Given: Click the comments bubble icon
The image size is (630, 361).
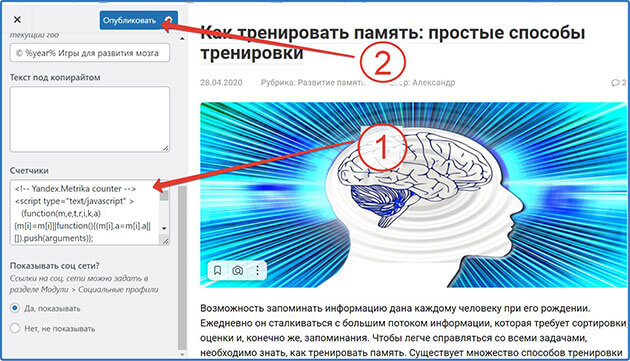Looking at the screenshot, I should pyautogui.click(x=615, y=83).
